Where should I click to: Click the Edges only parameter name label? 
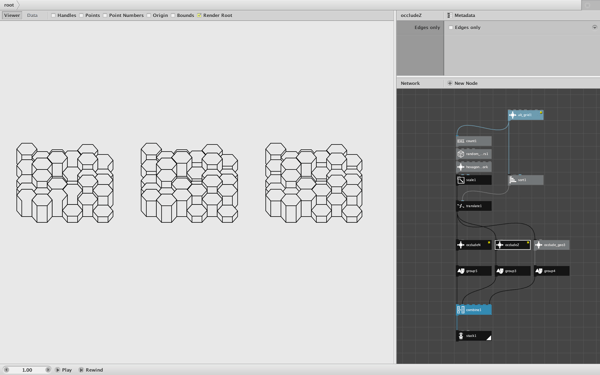coord(427,28)
